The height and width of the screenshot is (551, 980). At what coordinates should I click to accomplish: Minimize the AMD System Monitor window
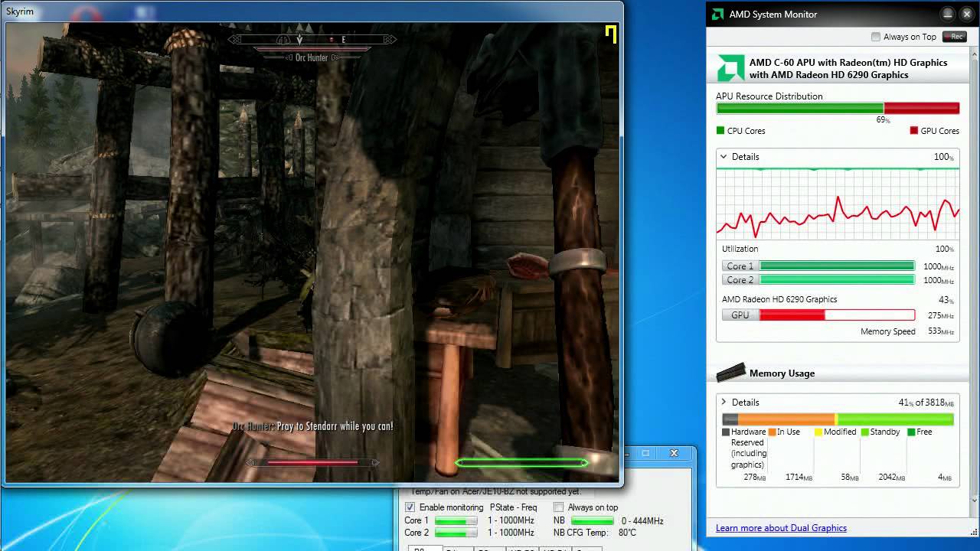(x=948, y=14)
